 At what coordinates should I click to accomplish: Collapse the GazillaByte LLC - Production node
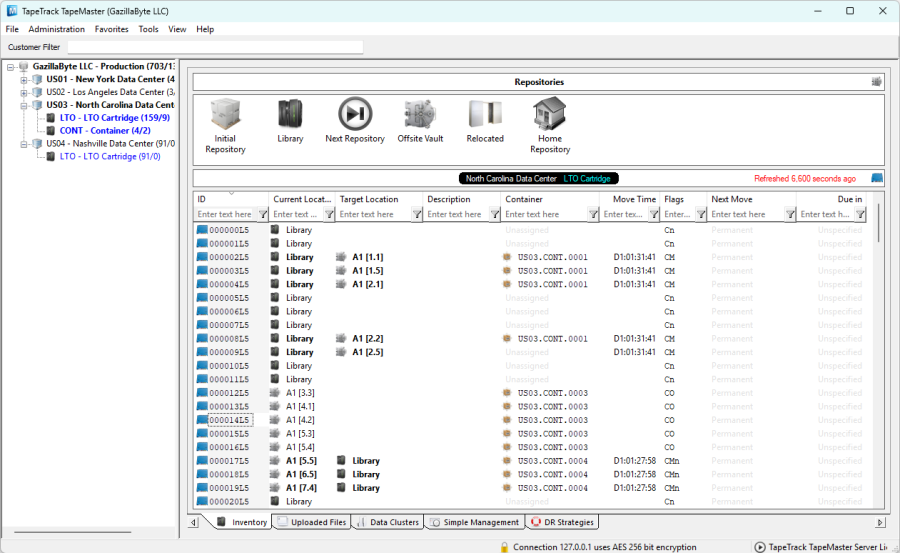coord(10,67)
